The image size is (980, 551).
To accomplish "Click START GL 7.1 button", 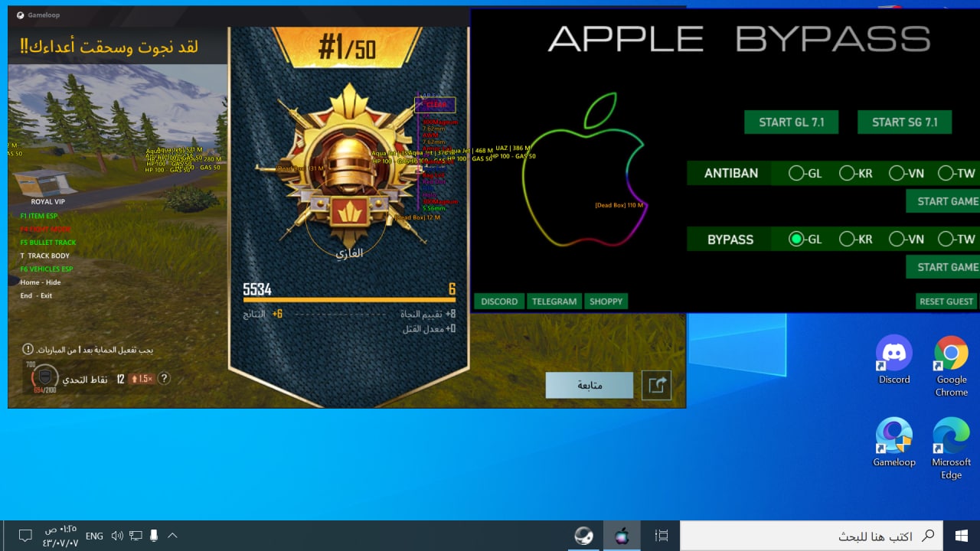I will coord(792,122).
